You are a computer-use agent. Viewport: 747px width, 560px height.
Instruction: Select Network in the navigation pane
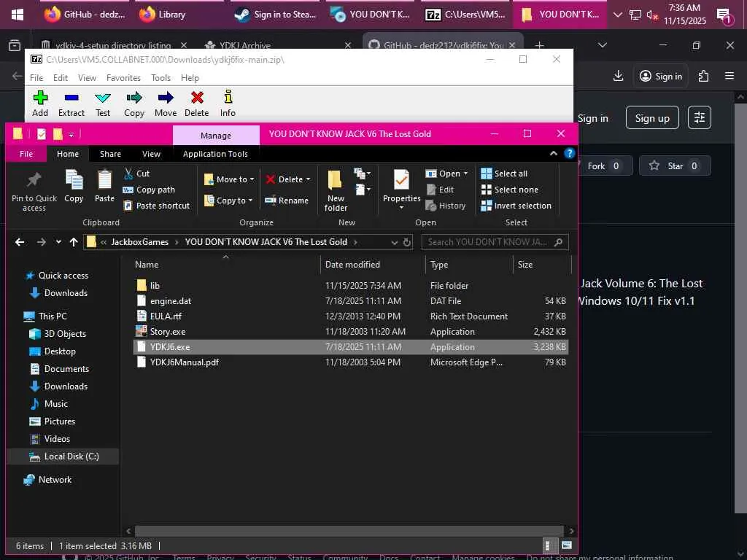(x=54, y=480)
